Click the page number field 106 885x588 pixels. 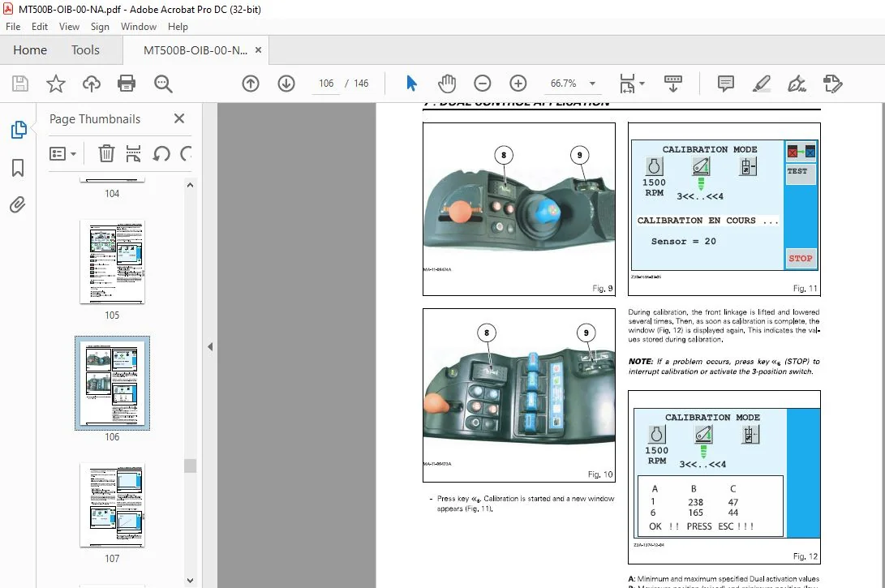(x=326, y=84)
